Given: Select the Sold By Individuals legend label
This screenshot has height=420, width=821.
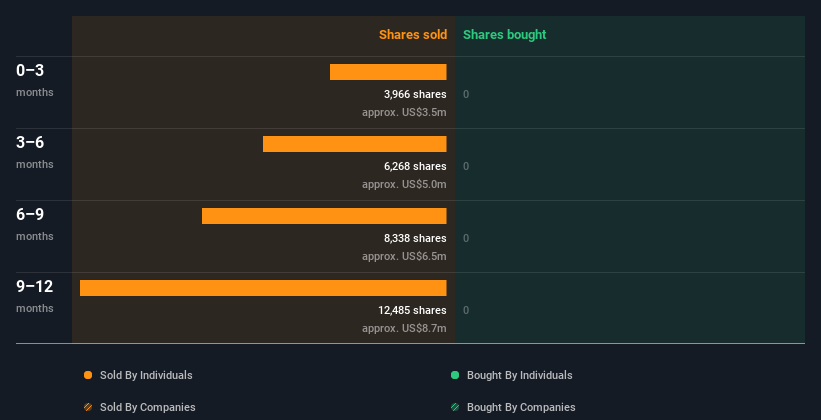Looking at the screenshot, I should 146,375.
